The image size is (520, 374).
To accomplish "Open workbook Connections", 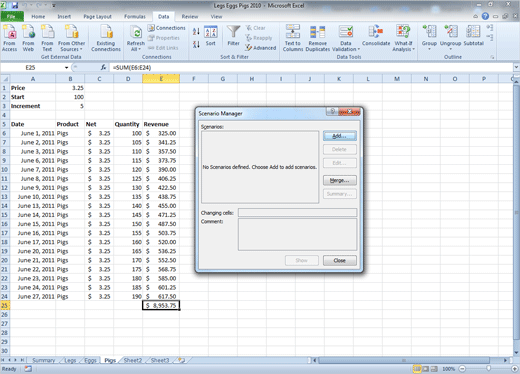I will pos(166,28).
